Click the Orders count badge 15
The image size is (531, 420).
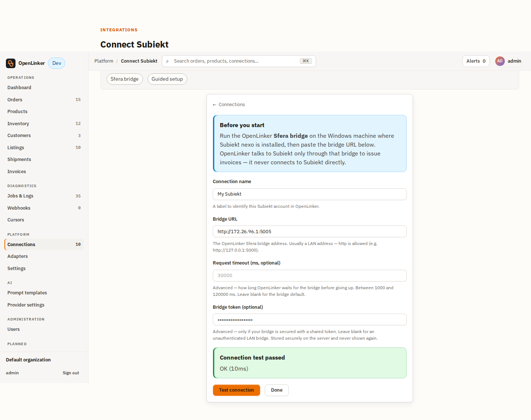(x=78, y=100)
